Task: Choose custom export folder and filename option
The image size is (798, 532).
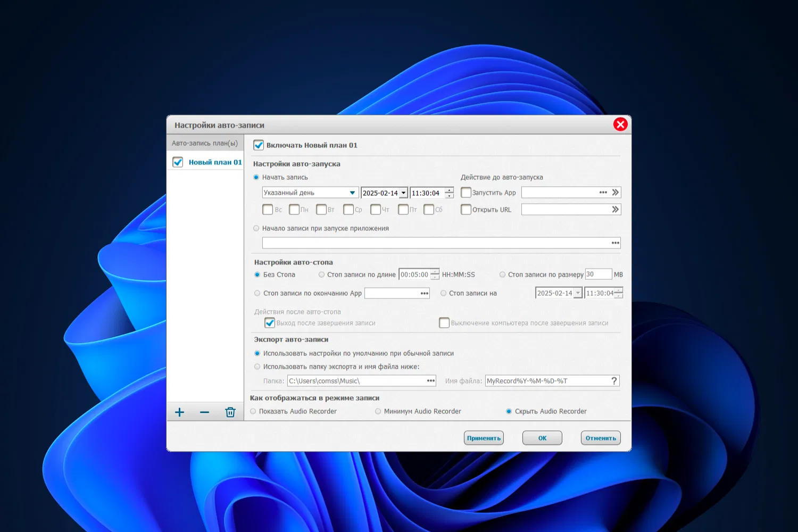Action: pos(257,367)
